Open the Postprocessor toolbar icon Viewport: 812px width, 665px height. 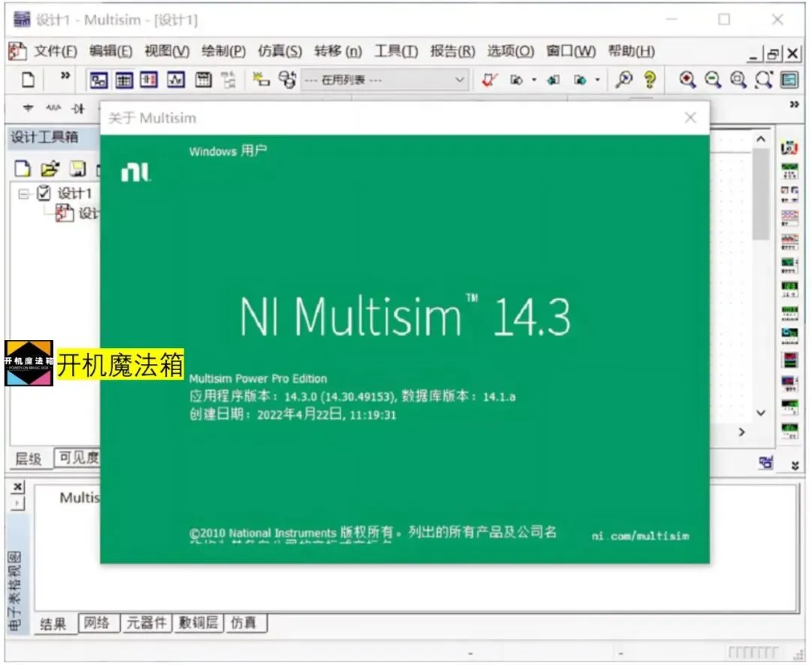coord(203,80)
